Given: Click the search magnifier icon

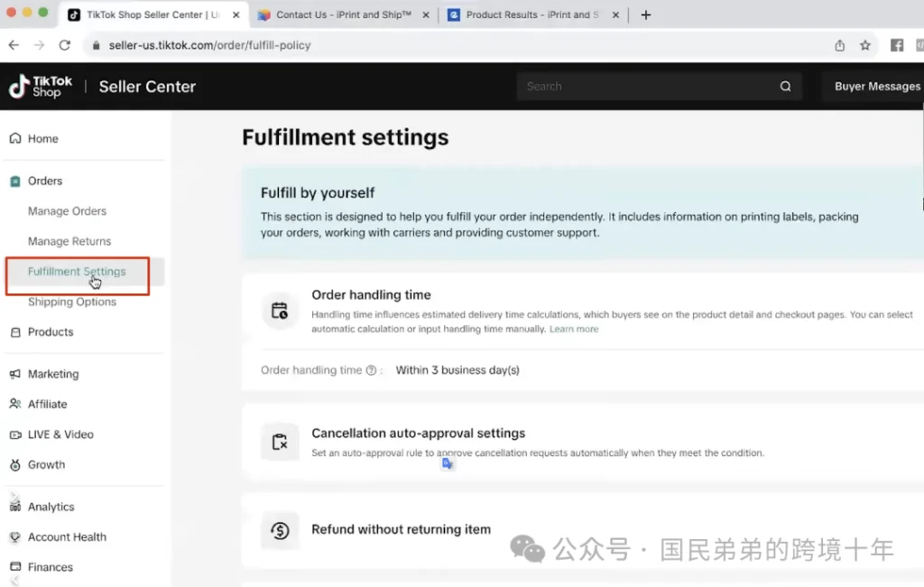Looking at the screenshot, I should pyautogui.click(x=785, y=87).
